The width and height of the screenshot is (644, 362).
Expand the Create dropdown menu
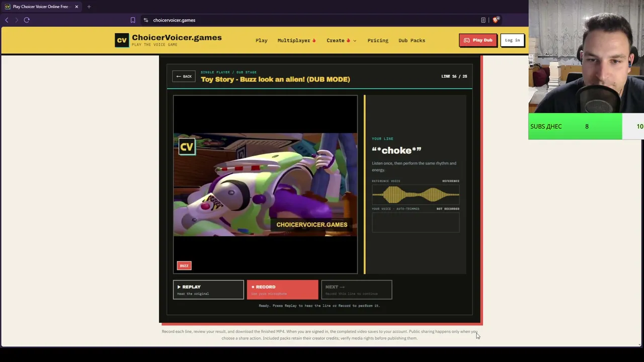[x=341, y=40]
